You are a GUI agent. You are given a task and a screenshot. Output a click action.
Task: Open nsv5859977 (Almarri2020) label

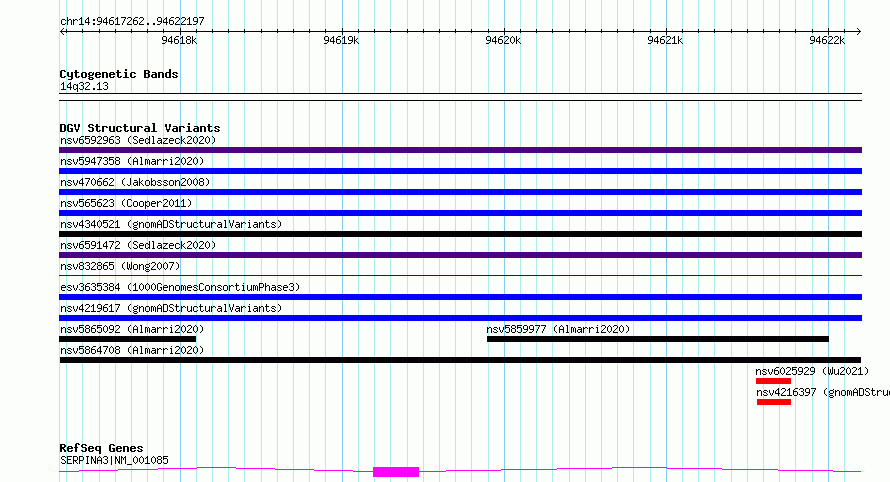(558, 329)
